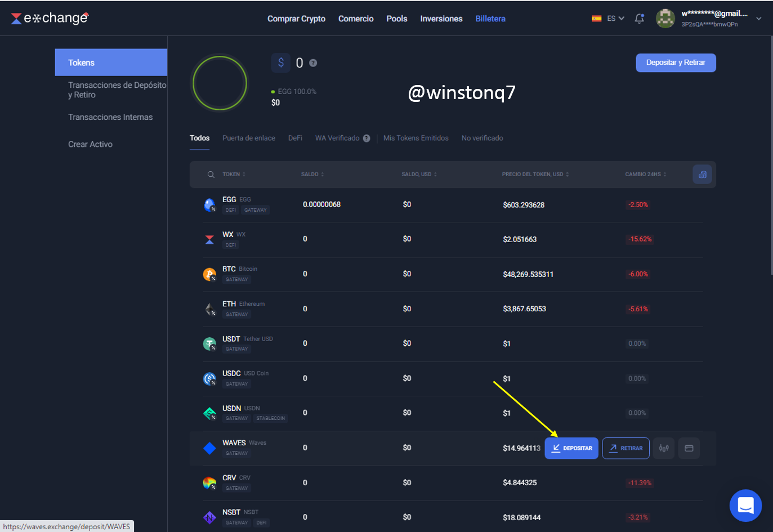Click the EGG token icon
Screen dimensions: 773x532
209,205
